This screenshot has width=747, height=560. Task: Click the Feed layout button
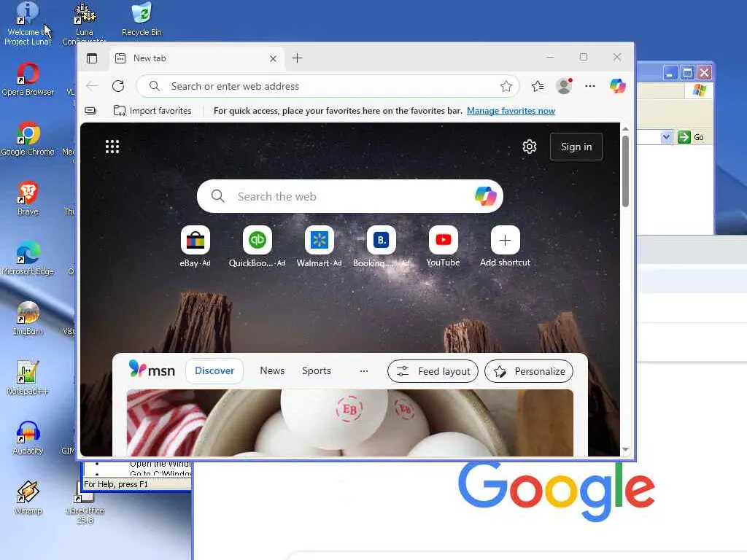coord(433,371)
